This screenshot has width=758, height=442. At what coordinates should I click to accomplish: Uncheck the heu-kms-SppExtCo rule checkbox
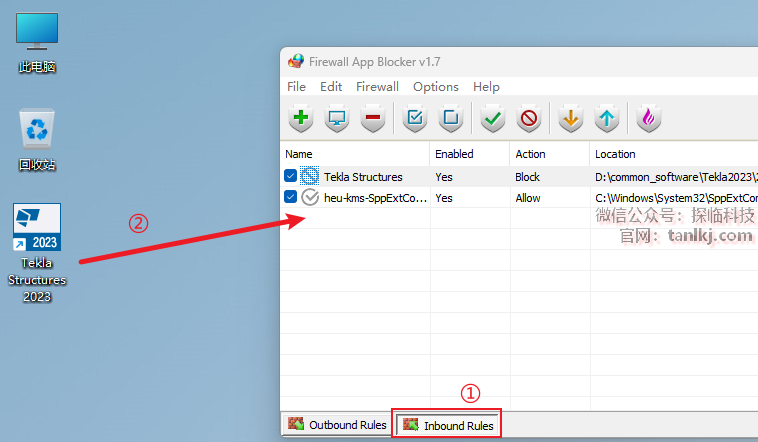pos(291,197)
